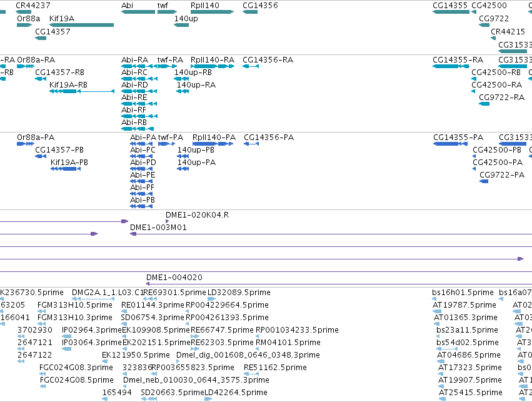Select the Kif19A gene label
The height and width of the screenshot is (402, 532).
tap(62, 18)
